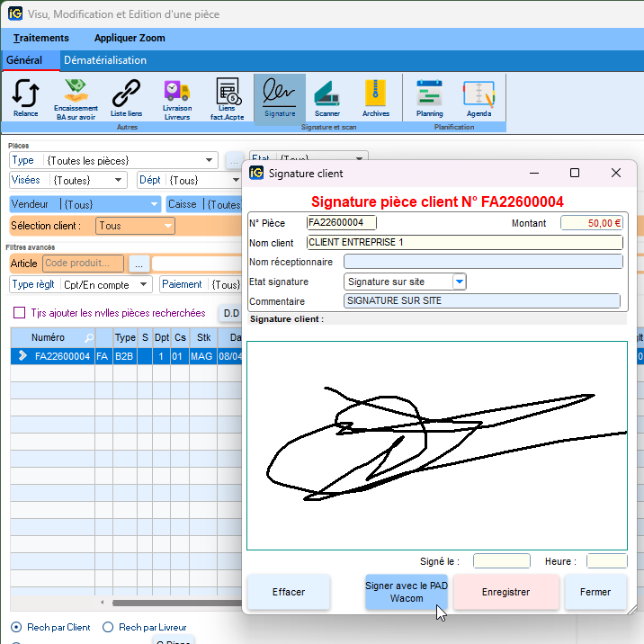Image resolution: width=644 pixels, height=644 pixels.
Task: Open the Agenda icon
Action: tap(479, 97)
